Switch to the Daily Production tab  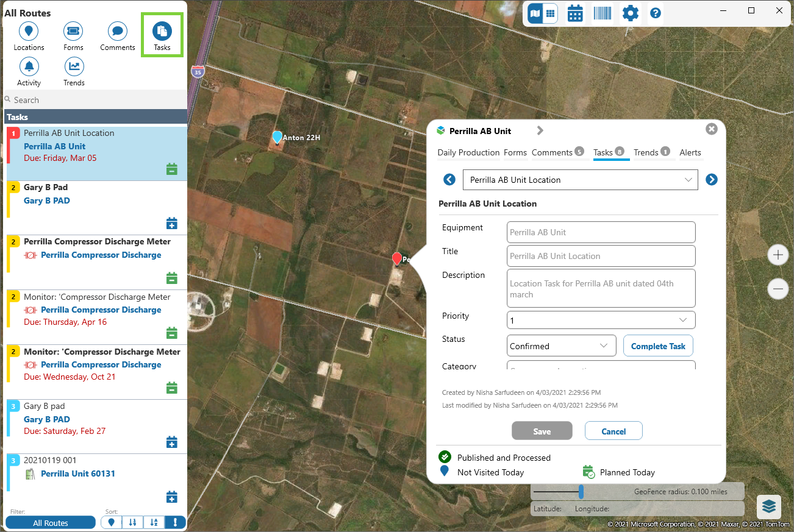[x=468, y=152]
